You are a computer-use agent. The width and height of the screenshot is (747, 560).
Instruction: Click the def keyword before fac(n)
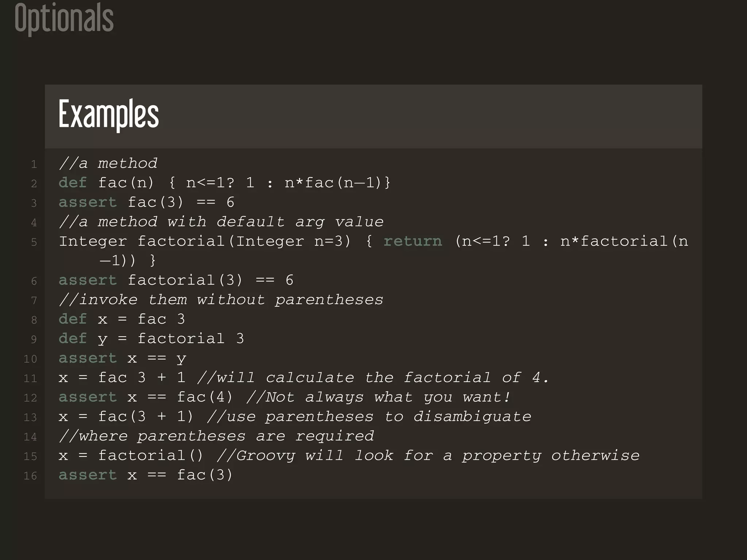[73, 183]
